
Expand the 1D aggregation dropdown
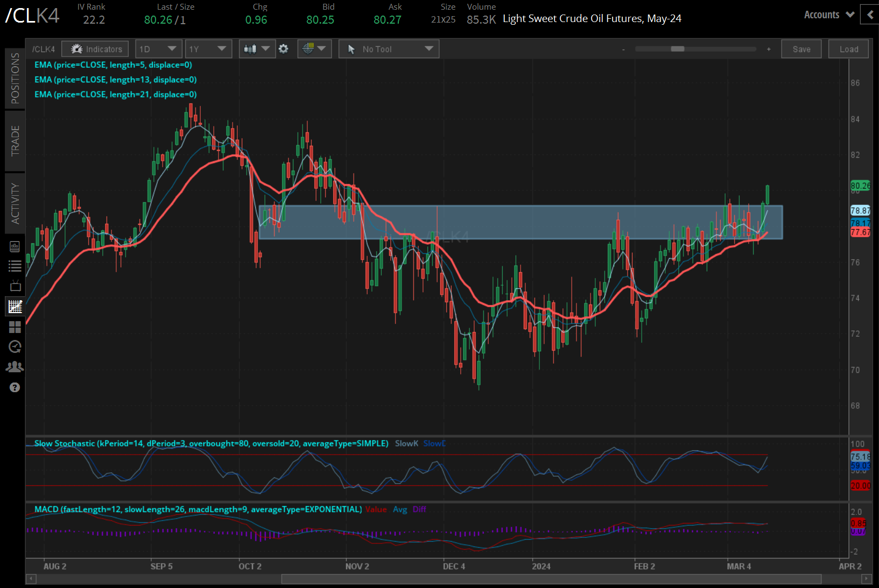point(158,49)
